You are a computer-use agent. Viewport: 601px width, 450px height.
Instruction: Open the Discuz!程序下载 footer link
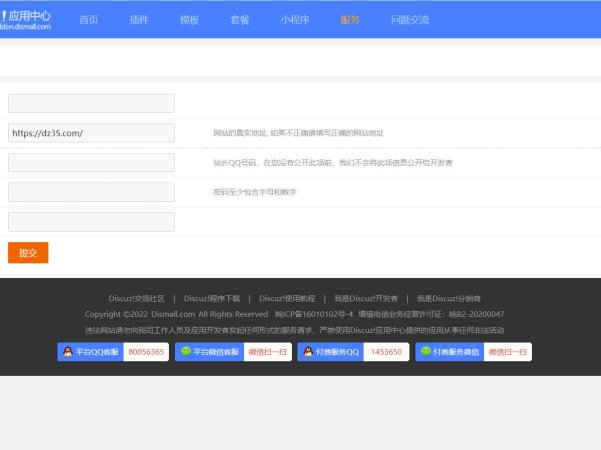click(212, 298)
